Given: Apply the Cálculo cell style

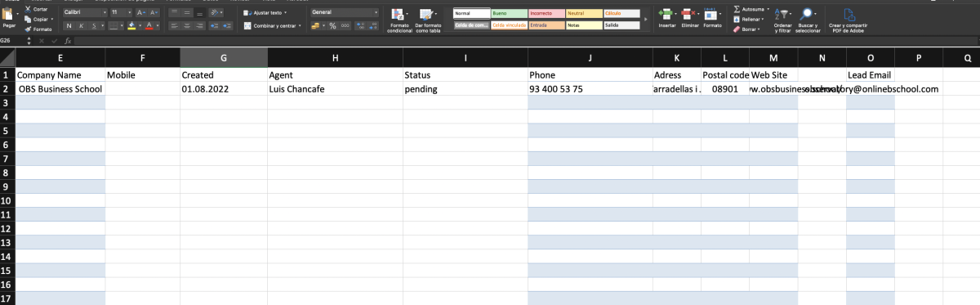Looking at the screenshot, I should coord(621,14).
